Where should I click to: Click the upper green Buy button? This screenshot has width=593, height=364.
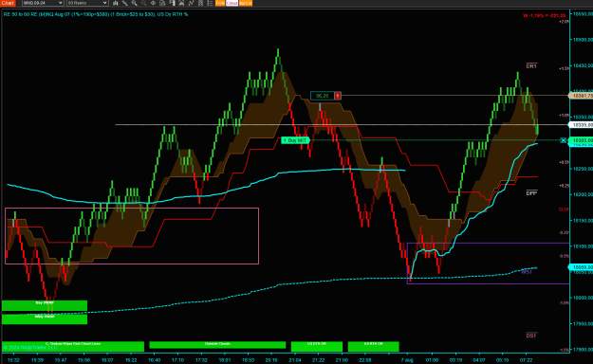[45, 305]
